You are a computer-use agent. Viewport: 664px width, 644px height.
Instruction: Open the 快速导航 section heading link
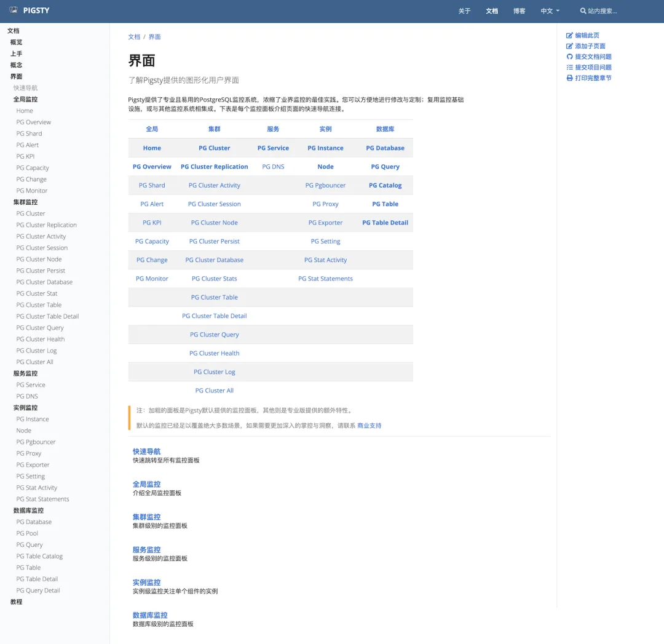coord(146,451)
